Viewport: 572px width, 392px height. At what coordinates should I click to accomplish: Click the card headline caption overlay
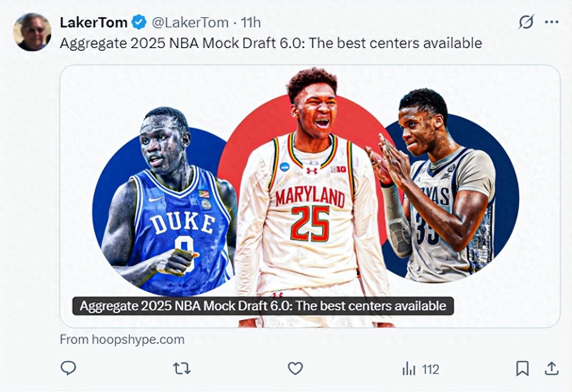click(x=263, y=306)
